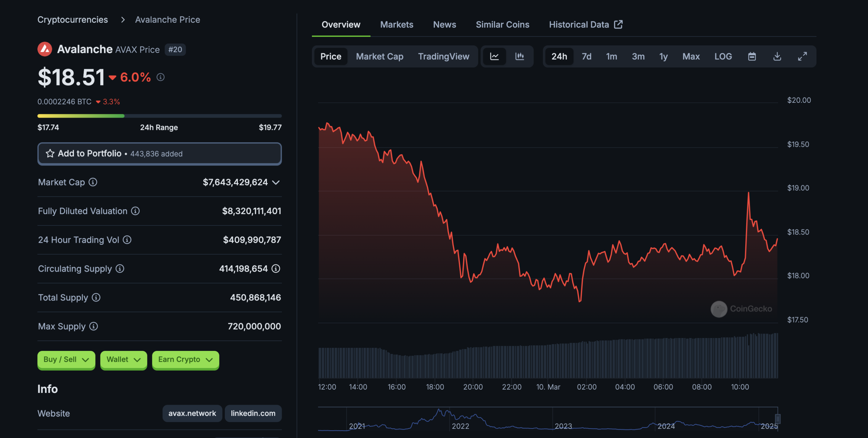Screen dimensions: 868x438
Task: Show 24 Hour Trading Vol info icon
Action: [127, 240]
